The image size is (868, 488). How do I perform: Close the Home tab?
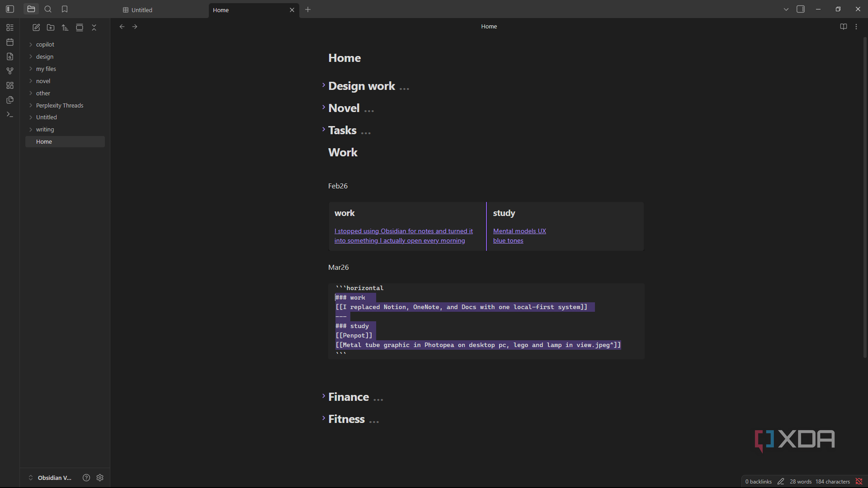click(292, 10)
